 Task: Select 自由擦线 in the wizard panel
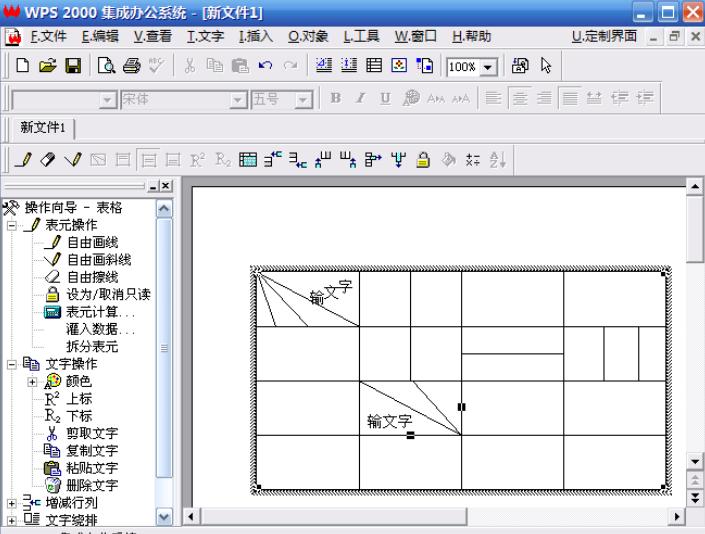pos(92,277)
